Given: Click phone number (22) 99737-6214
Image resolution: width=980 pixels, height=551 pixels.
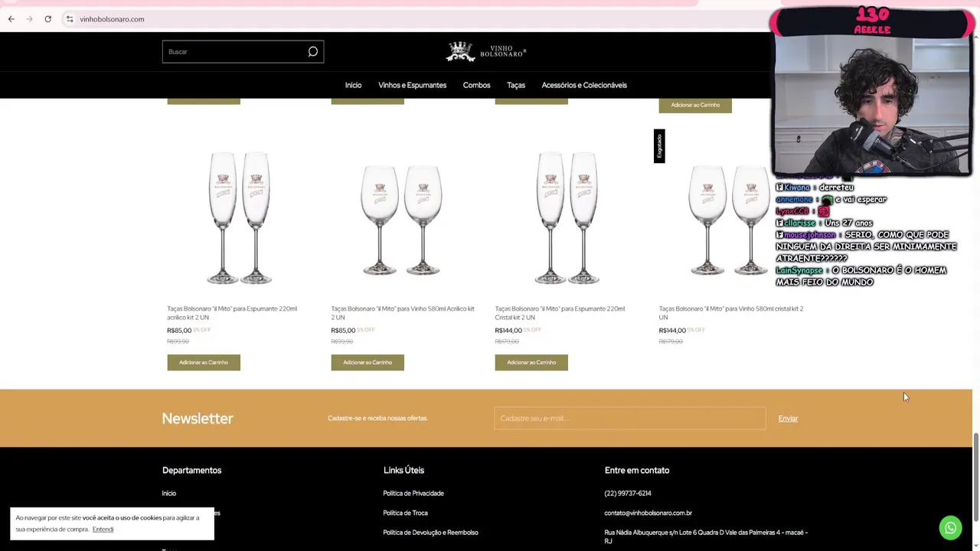Looking at the screenshot, I should coord(628,494).
